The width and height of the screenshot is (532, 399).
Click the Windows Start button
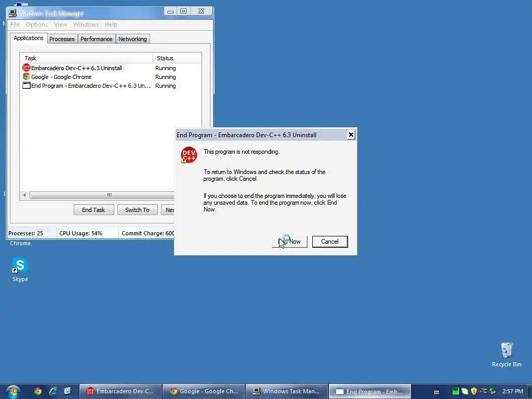coord(13,392)
